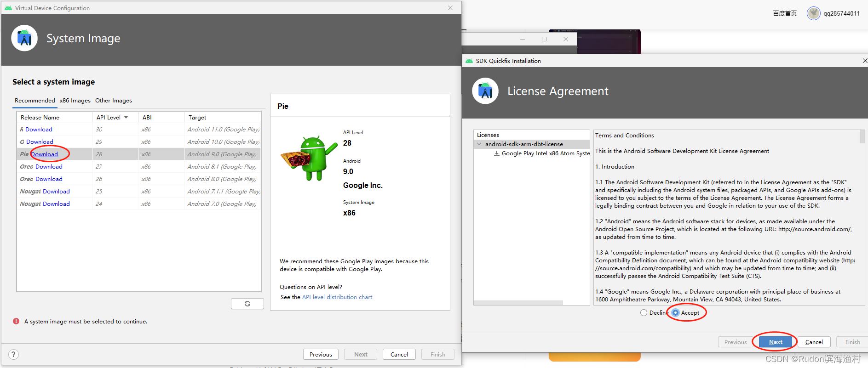This screenshot has height=368, width=868.
Task: Click Cancel button in License Agreement dialog
Action: (814, 342)
